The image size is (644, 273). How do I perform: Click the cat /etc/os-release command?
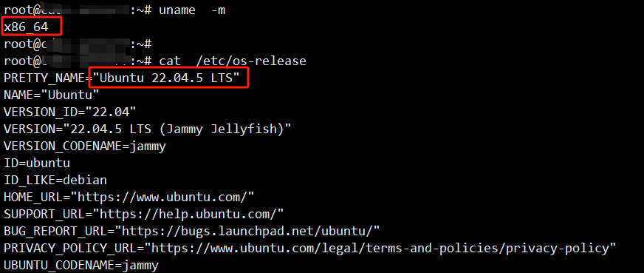click(233, 61)
